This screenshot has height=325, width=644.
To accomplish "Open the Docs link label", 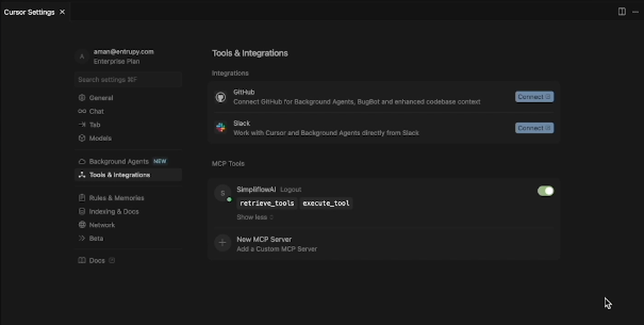I will pyautogui.click(x=97, y=261).
